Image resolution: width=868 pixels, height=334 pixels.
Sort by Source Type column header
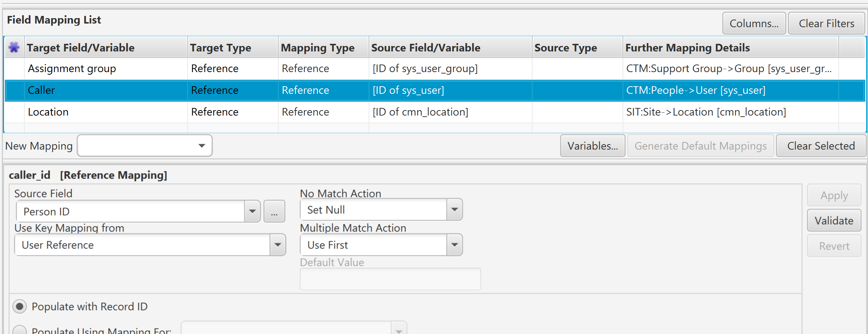577,47
